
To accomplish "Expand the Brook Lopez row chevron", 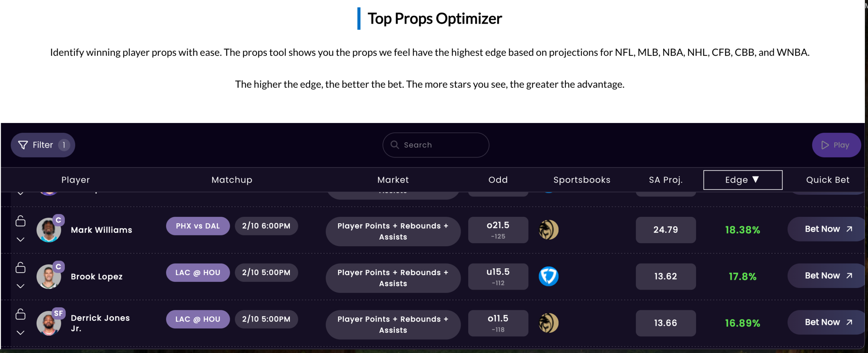I will pyautogui.click(x=20, y=286).
